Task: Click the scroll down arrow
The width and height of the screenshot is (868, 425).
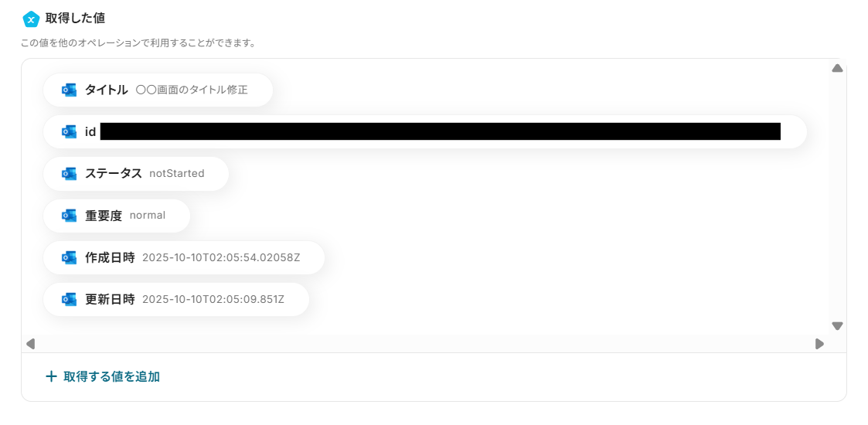Action: click(x=838, y=326)
